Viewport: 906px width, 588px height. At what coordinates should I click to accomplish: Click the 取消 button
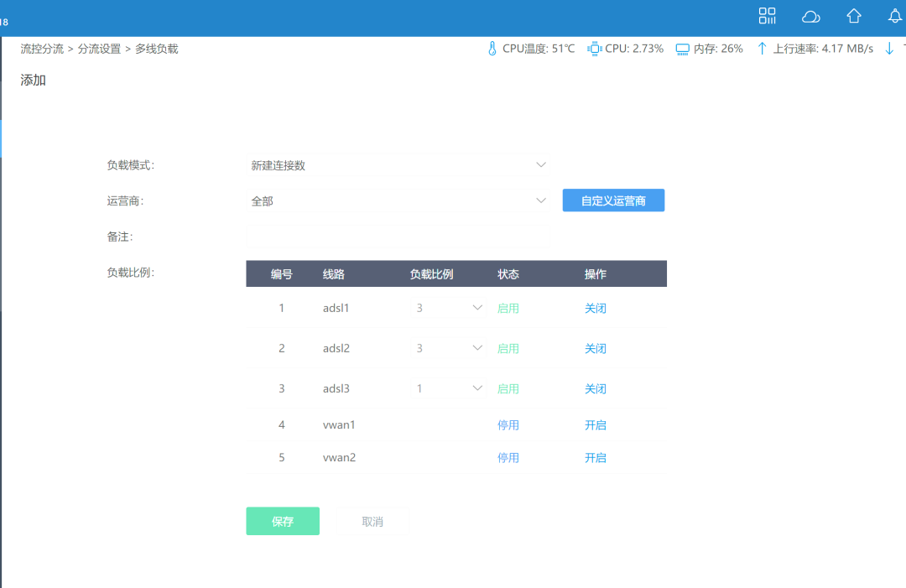(x=372, y=521)
